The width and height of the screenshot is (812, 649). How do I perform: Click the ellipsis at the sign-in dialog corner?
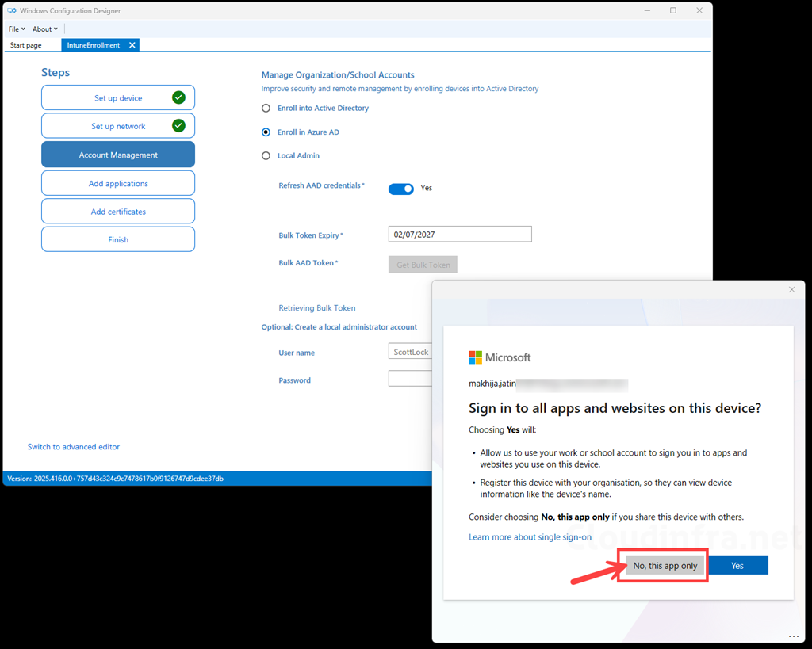[793, 636]
